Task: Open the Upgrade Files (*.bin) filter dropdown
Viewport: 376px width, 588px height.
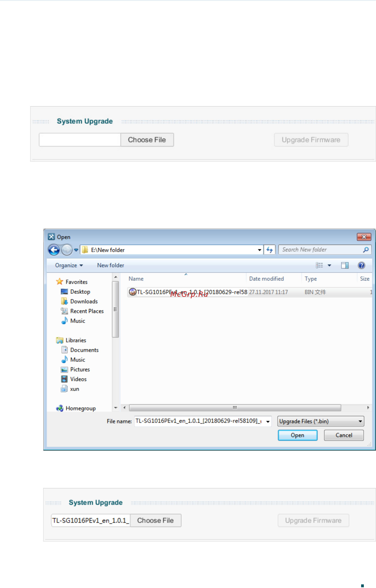Action: click(321, 421)
